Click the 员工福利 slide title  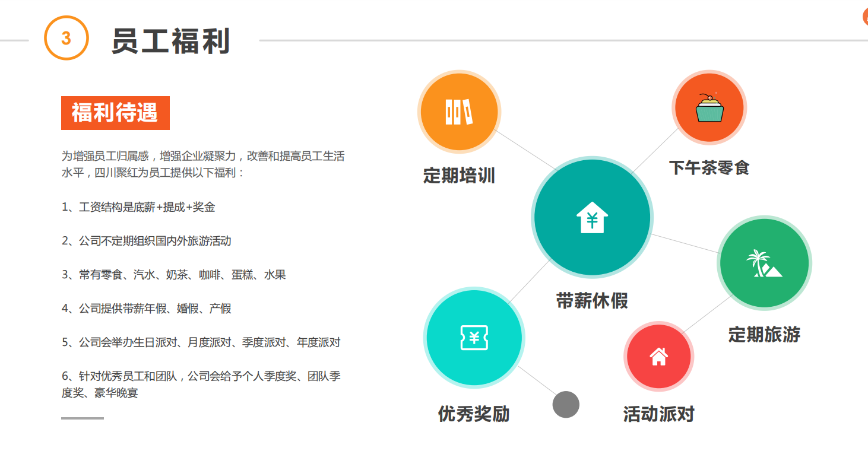(171, 42)
